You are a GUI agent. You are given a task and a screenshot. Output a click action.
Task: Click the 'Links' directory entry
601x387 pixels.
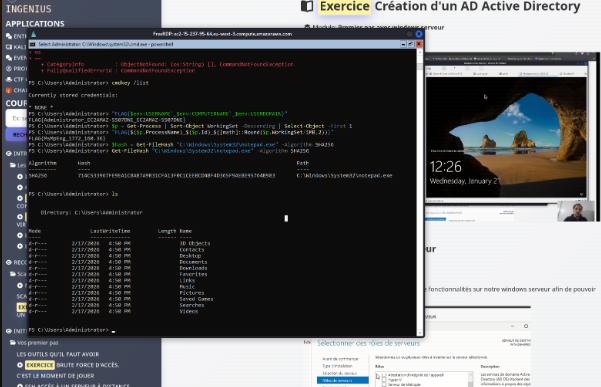(x=187, y=280)
